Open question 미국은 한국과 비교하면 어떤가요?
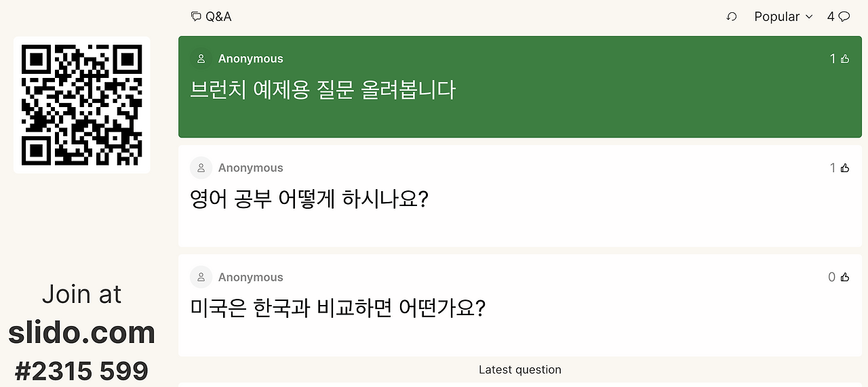 pos(338,308)
